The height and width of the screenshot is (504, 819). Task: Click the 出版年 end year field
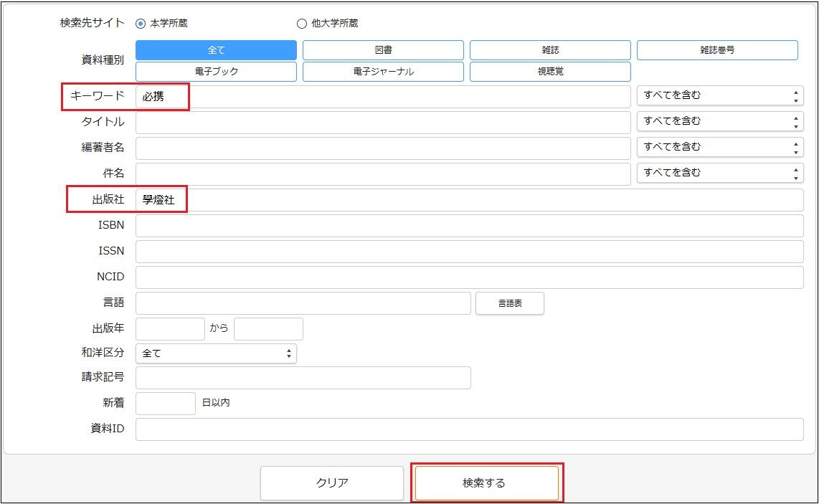[x=268, y=329]
